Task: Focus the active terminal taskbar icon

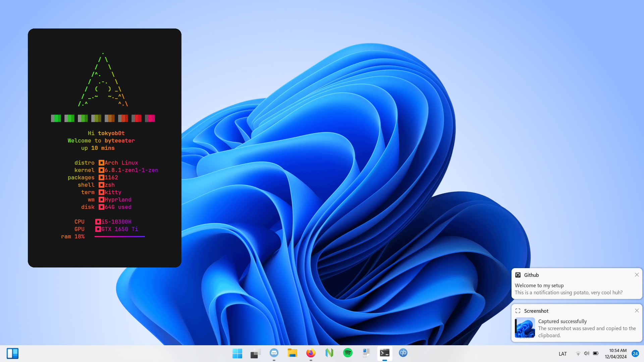Action: pos(385,353)
